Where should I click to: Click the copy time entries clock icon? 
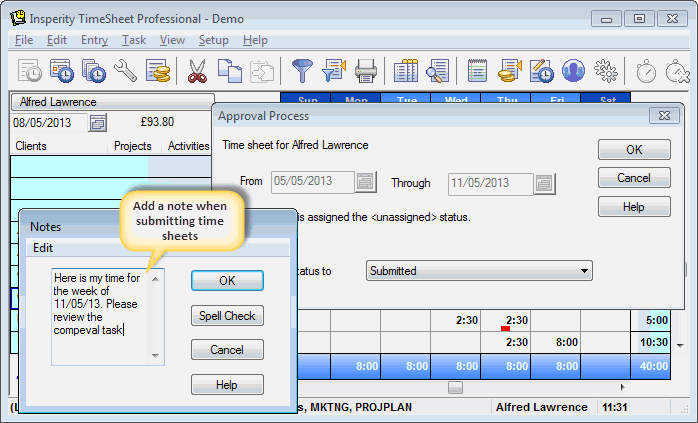94,71
